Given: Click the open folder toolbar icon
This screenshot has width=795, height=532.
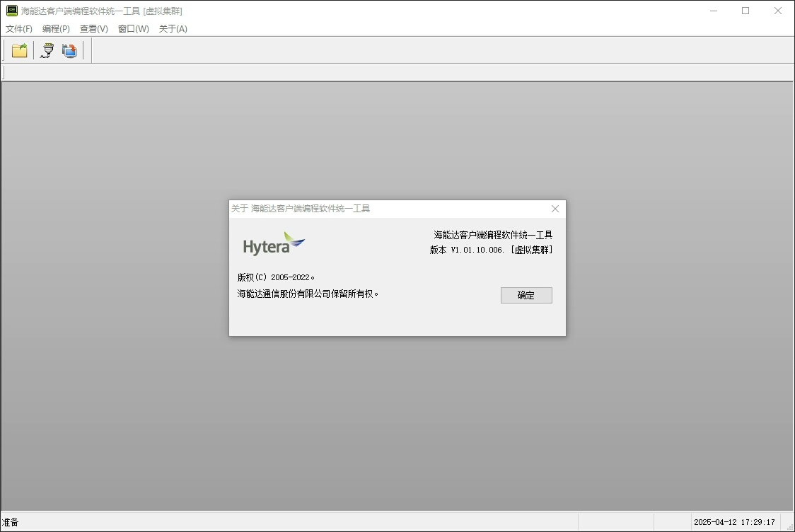Looking at the screenshot, I should pyautogui.click(x=19, y=50).
